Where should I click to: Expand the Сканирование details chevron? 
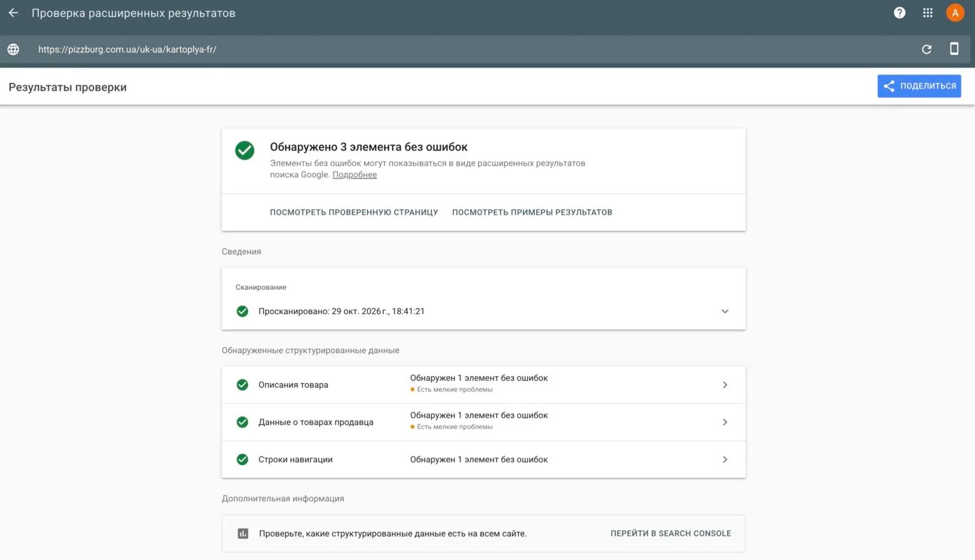725,311
